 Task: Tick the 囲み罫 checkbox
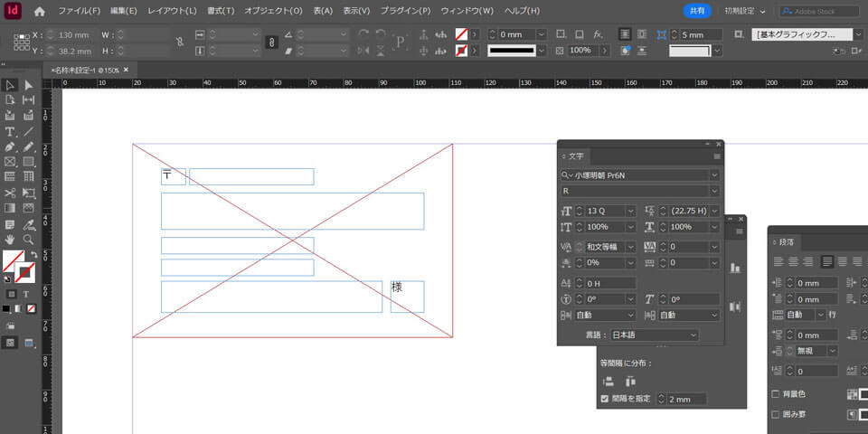775,414
